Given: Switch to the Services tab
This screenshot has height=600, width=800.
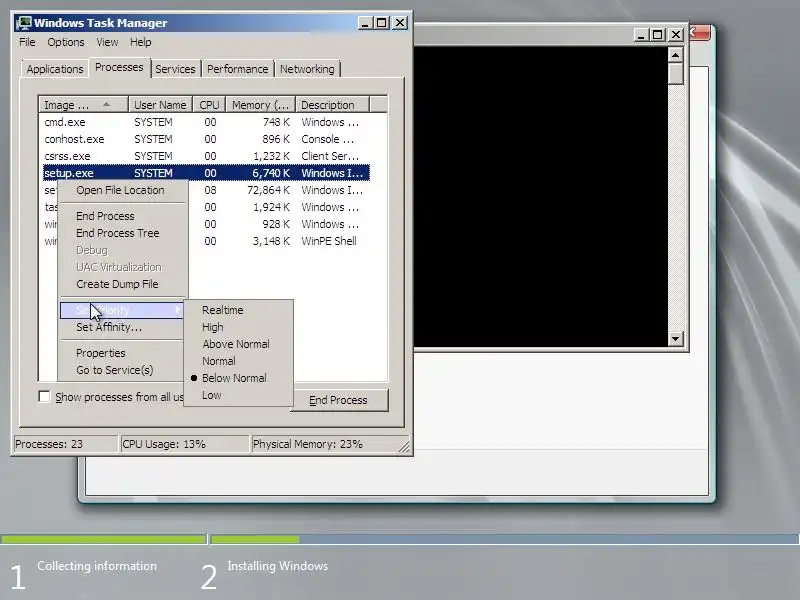Looking at the screenshot, I should [175, 69].
